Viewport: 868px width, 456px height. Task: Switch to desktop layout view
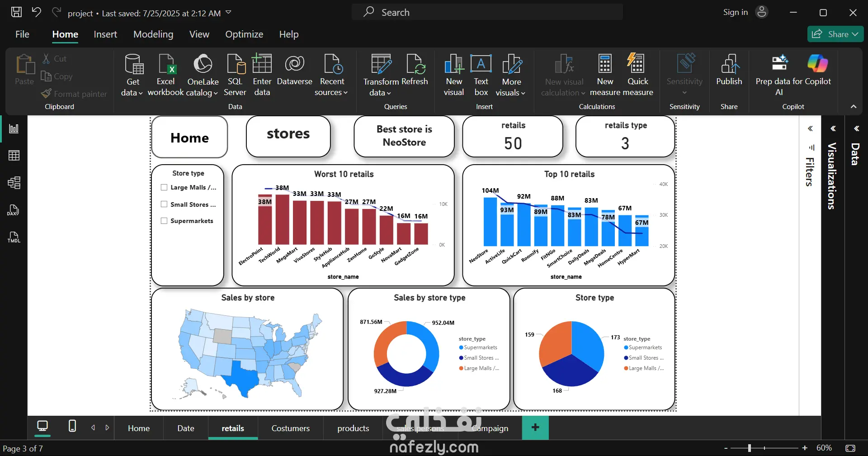(x=42, y=426)
